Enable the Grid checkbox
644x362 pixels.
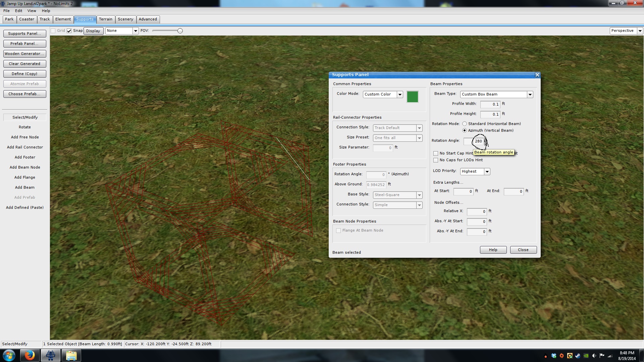53,31
